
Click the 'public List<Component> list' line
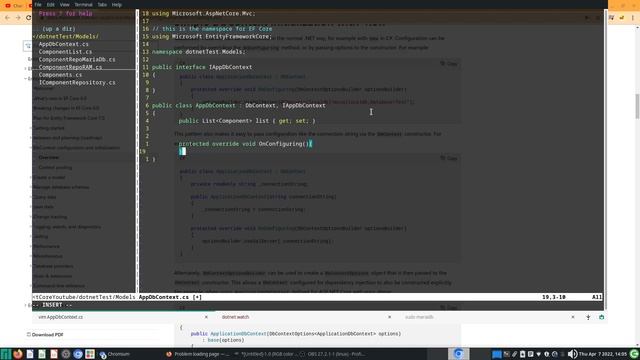tap(247, 121)
